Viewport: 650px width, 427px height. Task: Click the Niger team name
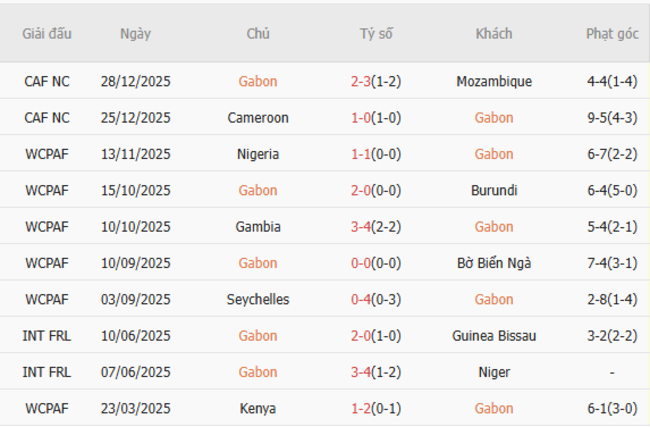(493, 372)
